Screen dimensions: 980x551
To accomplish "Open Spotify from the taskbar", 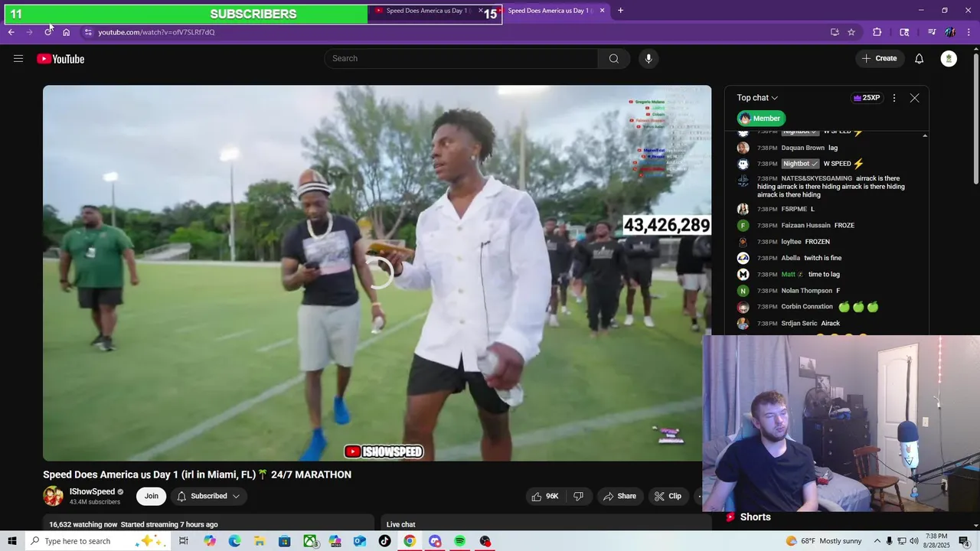I will [459, 541].
